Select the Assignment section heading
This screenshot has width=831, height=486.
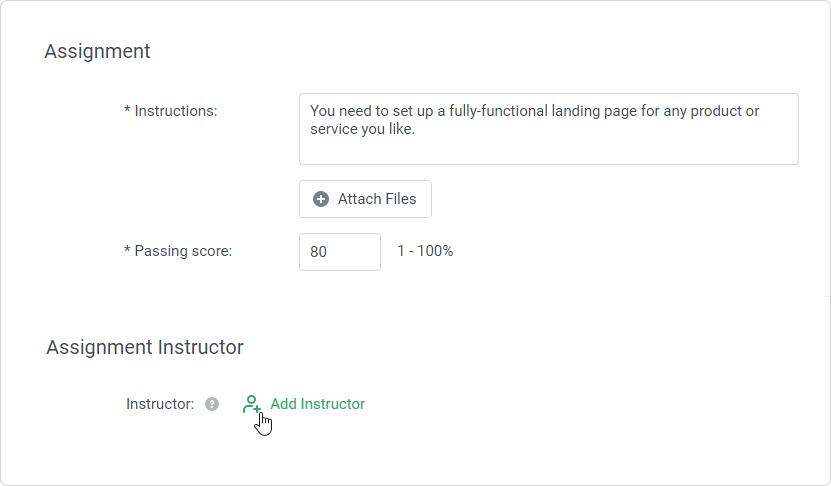[97, 51]
